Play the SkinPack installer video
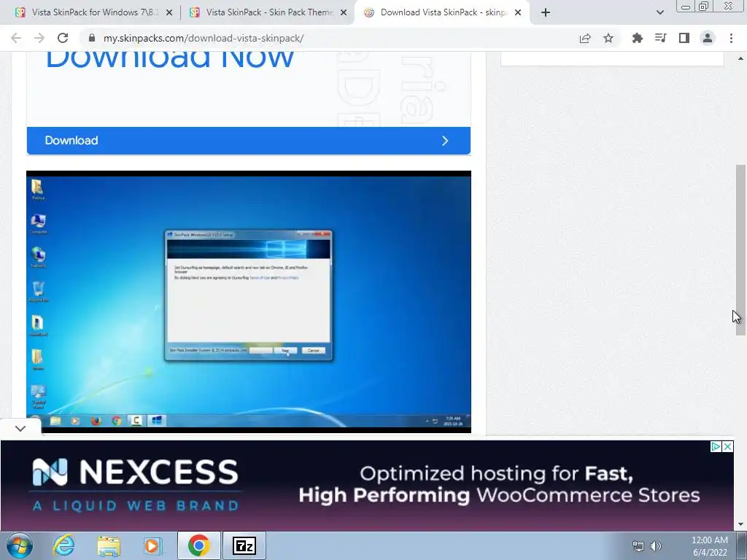The image size is (747, 560). pyautogui.click(x=249, y=302)
